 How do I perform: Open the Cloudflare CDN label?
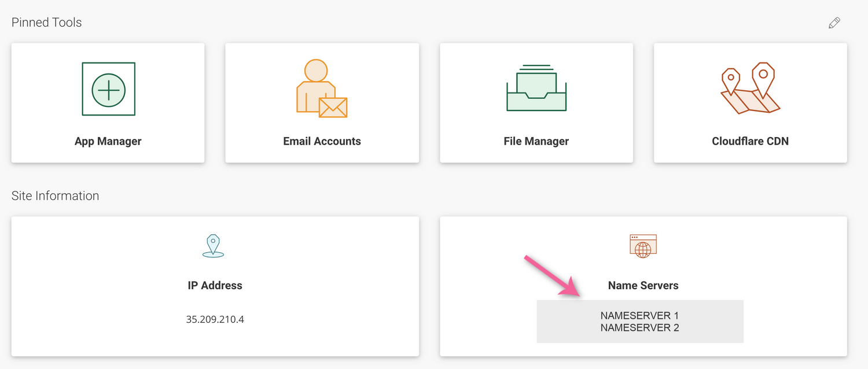[751, 141]
